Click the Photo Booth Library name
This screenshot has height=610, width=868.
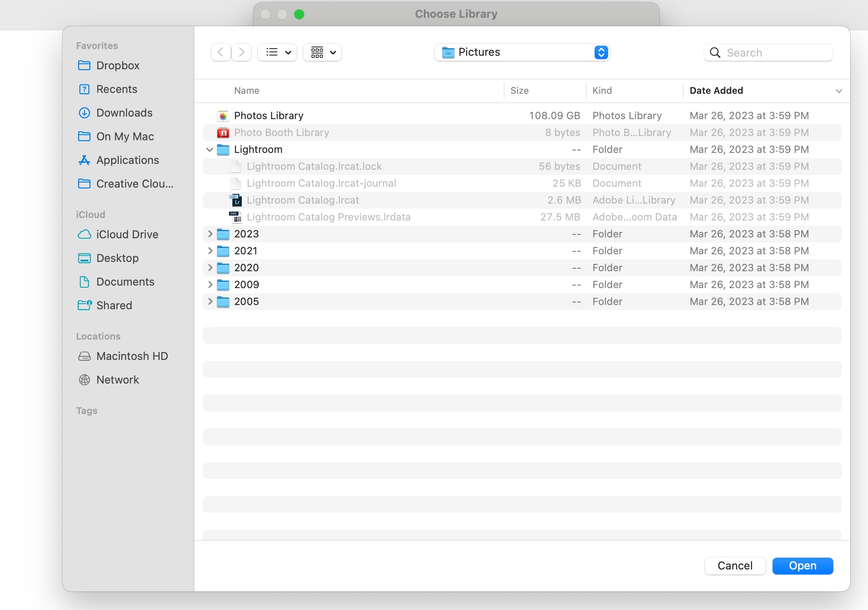(281, 133)
